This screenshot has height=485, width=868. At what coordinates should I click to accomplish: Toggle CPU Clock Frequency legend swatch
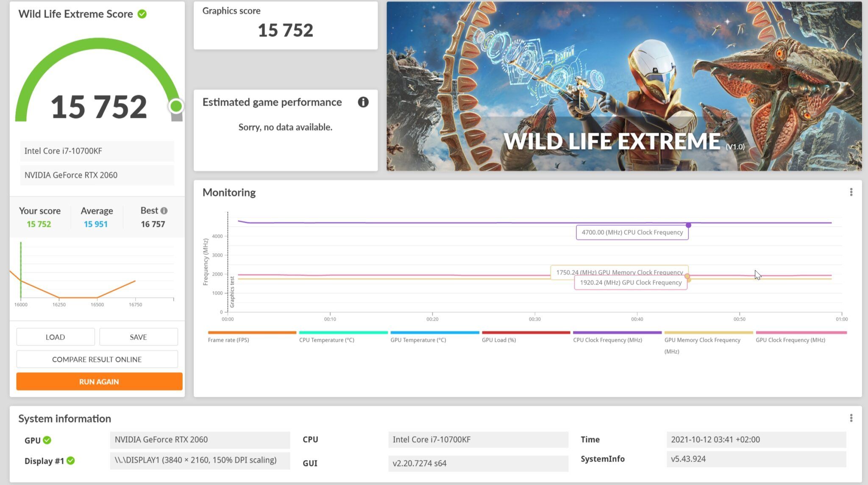tap(617, 333)
